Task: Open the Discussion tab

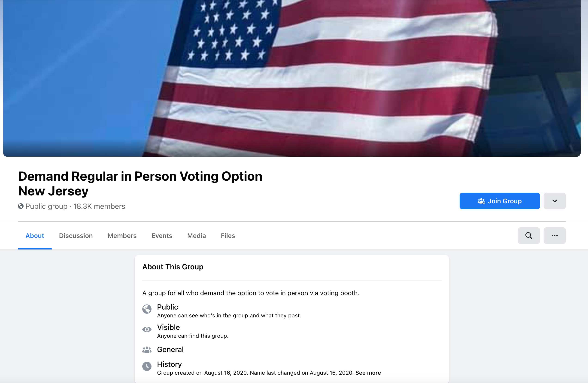Action: coord(76,235)
